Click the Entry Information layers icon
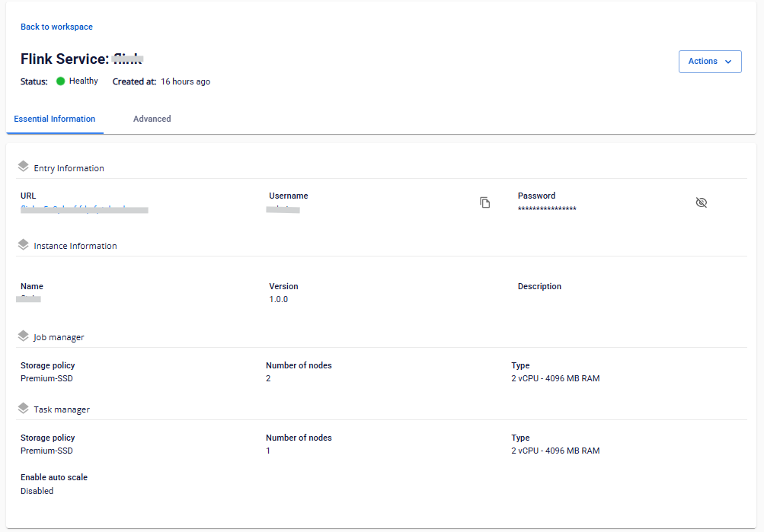Image resolution: width=764 pixels, height=532 pixels. click(x=24, y=167)
